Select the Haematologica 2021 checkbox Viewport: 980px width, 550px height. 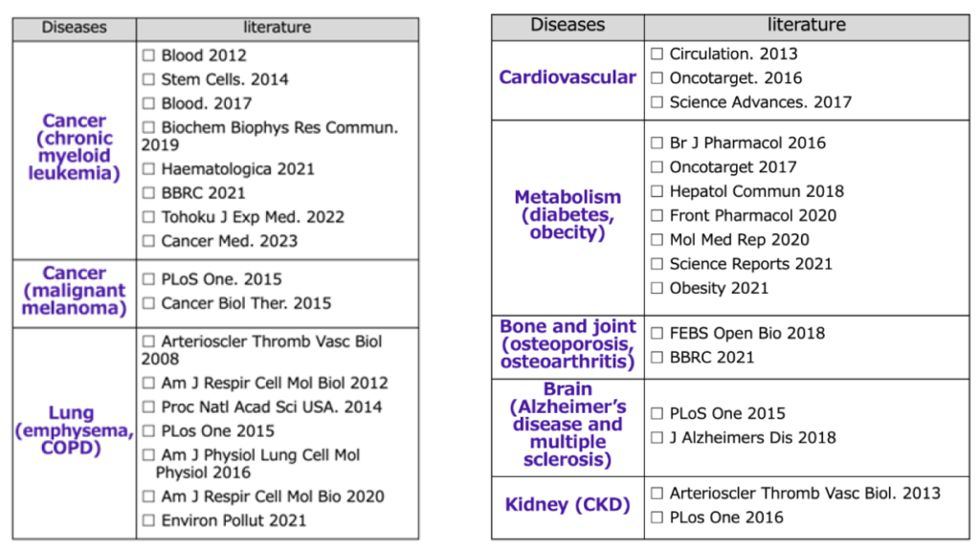(x=148, y=169)
